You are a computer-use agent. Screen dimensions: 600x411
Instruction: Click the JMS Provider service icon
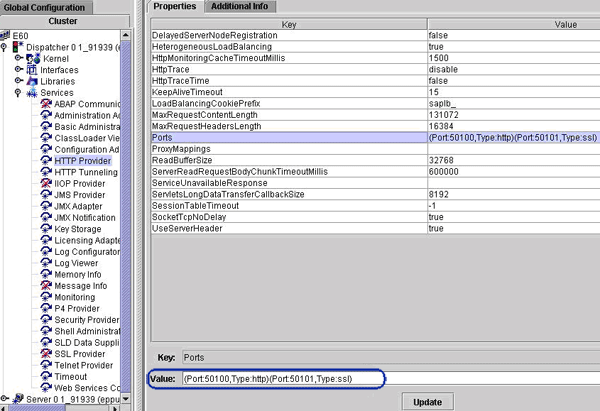click(x=46, y=194)
